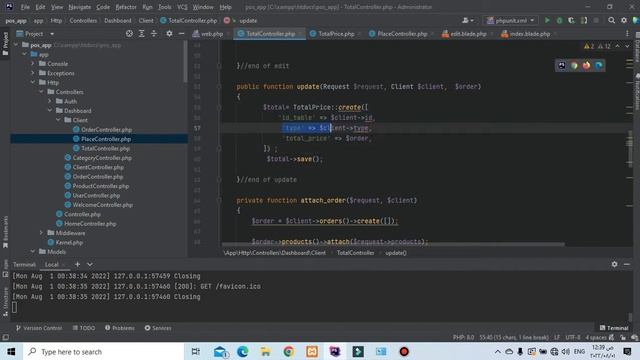Open Chrome from Windows taskbar
Viewport: 640px width, 360px height.
coord(289,351)
